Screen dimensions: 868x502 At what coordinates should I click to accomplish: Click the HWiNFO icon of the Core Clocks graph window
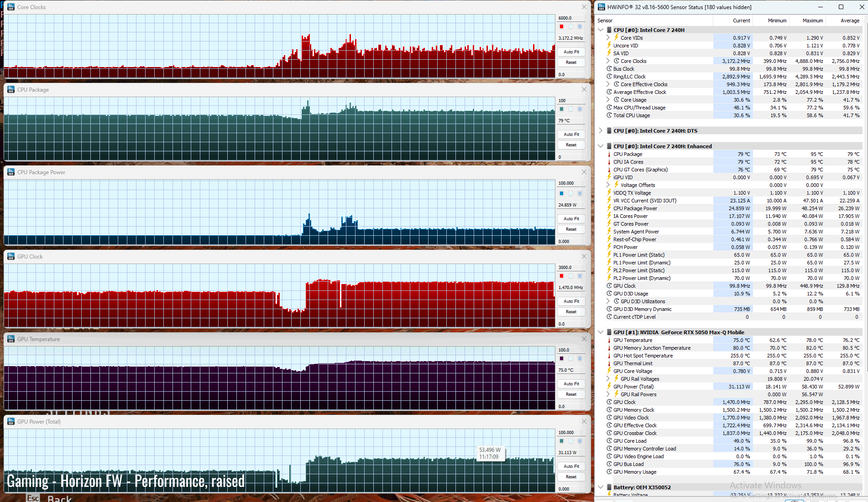(11, 7)
